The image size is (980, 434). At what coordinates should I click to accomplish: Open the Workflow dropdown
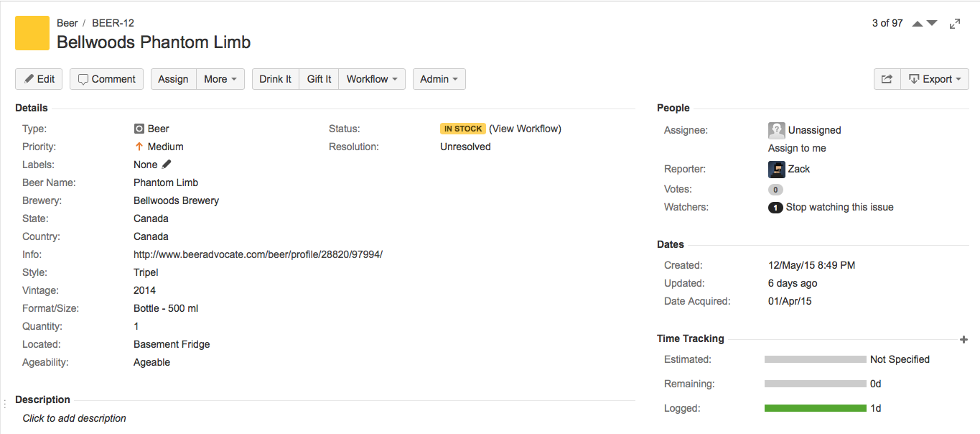coord(372,79)
